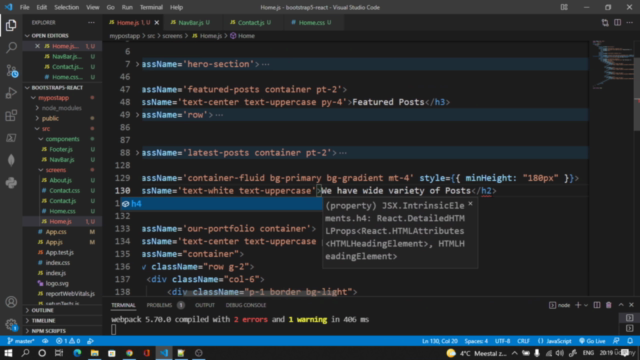The height and width of the screenshot is (360, 640).
Task: Split the editor to the right
Action: click(x=618, y=22)
